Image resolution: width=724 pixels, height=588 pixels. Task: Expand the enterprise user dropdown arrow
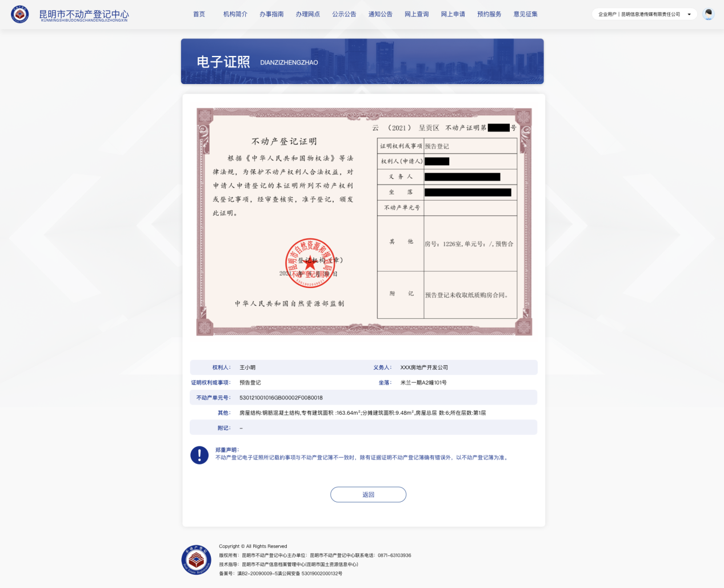coord(689,14)
